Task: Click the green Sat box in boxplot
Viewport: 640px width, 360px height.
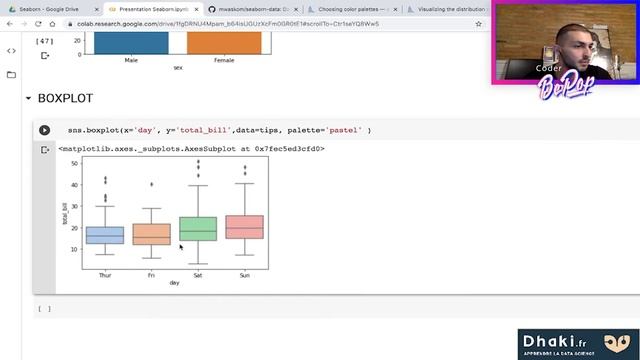Action: [x=198, y=229]
